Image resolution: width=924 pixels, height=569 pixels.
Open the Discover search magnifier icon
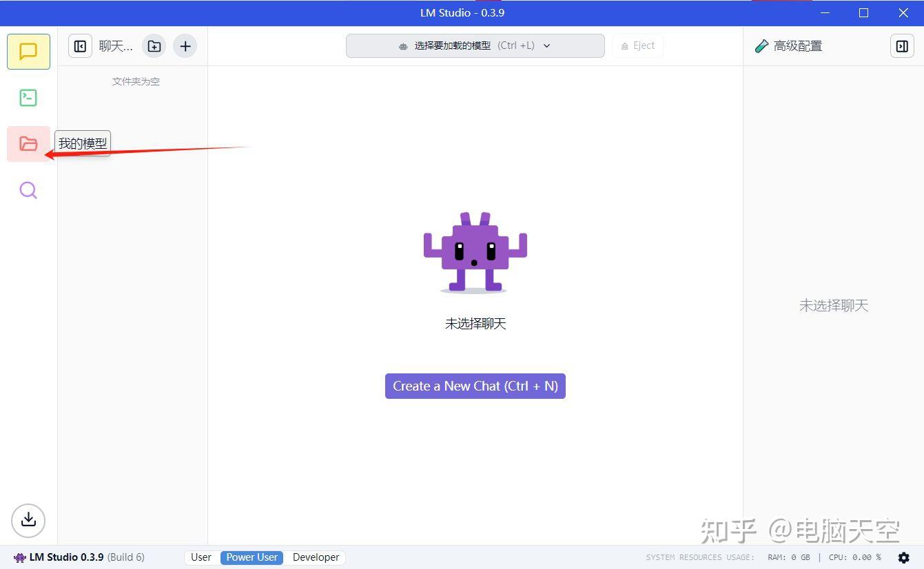(x=28, y=190)
